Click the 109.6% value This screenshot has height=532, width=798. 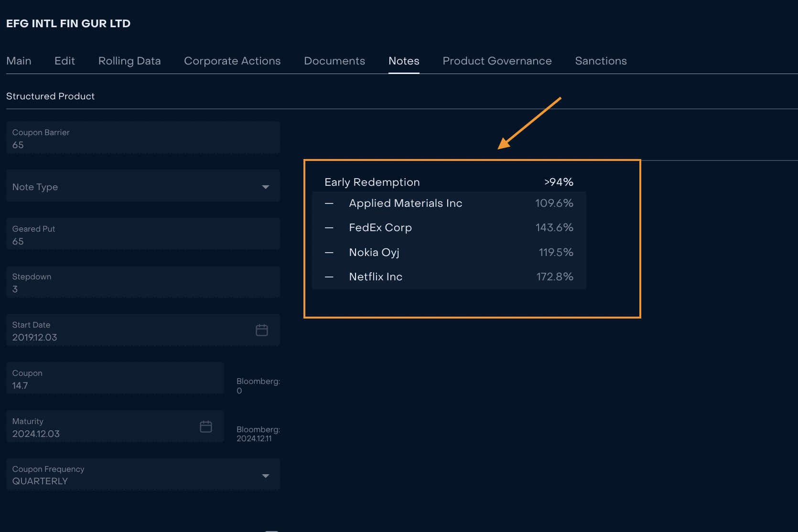coord(554,203)
